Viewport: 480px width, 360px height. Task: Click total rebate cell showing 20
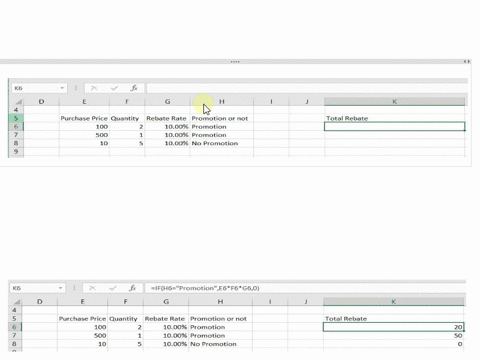coord(393,327)
